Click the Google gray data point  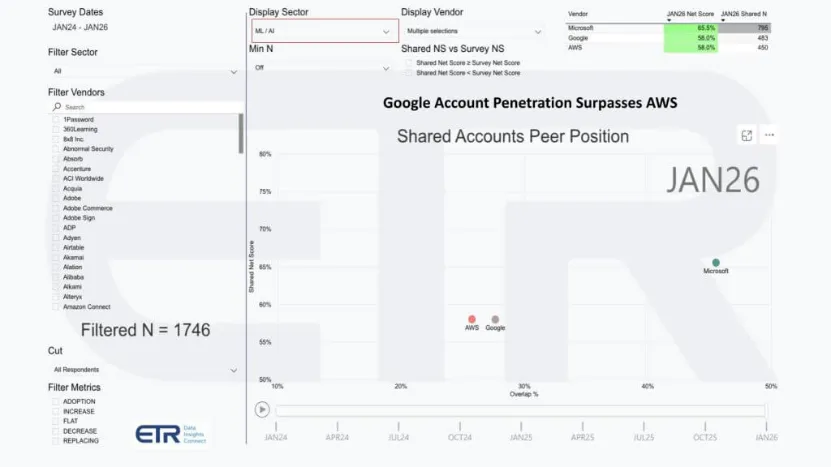(495, 319)
